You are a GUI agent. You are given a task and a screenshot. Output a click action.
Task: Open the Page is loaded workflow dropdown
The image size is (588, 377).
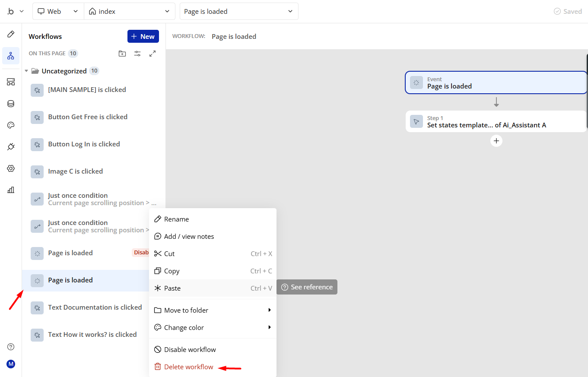(238, 11)
